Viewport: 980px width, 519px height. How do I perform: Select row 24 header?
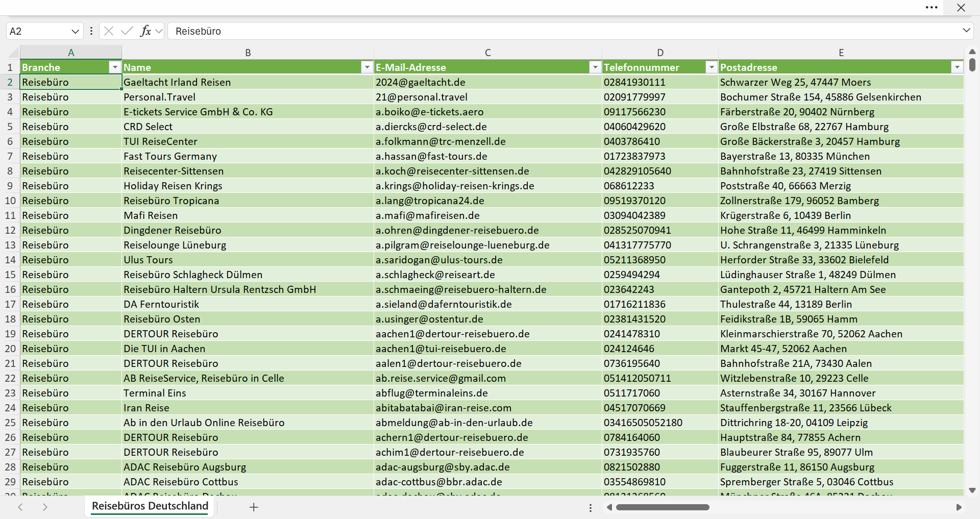click(10, 408)
